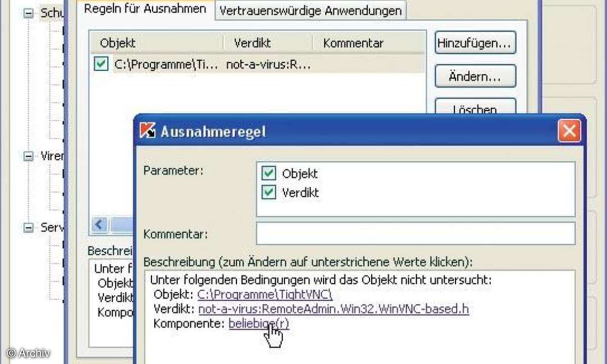Viewport: 607px width, 364px height.
Task: Open Vertrauenswürdige Anwendungen tab
Action: coord(311,11)
